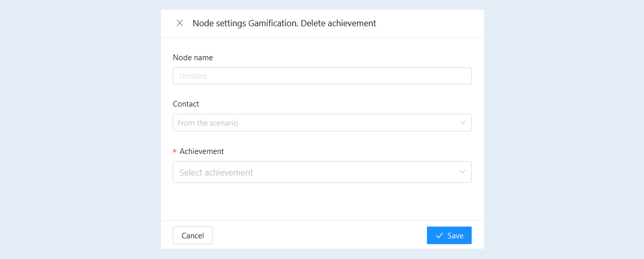Image resolution: width=644 pixels, height=259 pixels.
Task: Click the checkmark icon on Save
Action: tap(439, 235)
